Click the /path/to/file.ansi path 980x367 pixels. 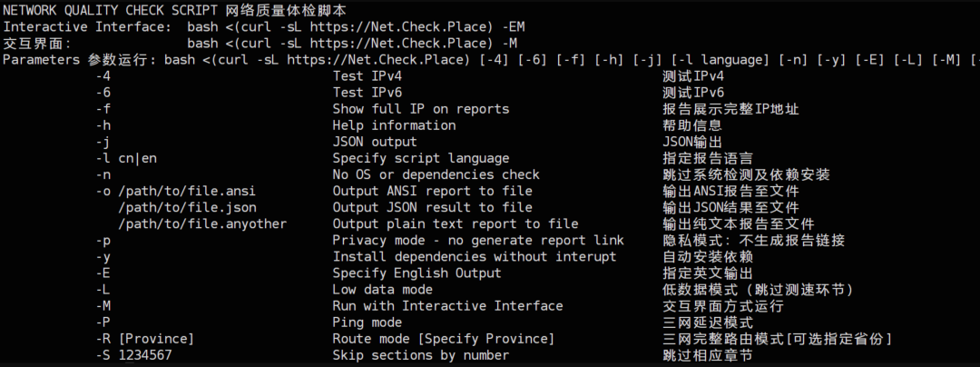188,191
